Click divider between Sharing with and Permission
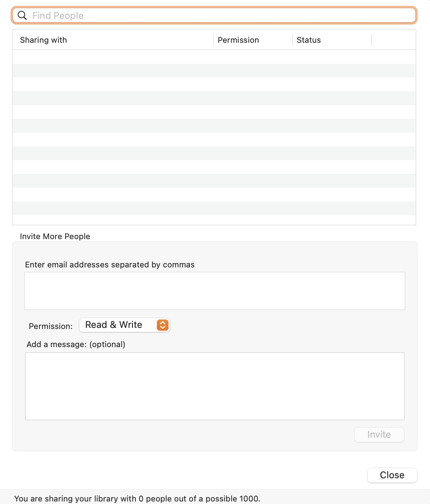Image resolution: width=430 pixels, height=504 pixels. coord(214,40)
